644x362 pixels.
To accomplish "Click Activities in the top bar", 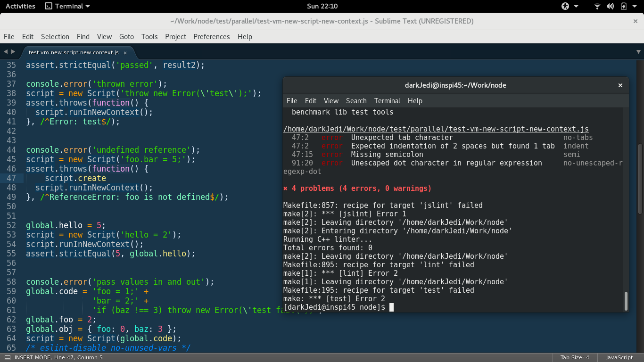I will point(20,6).
